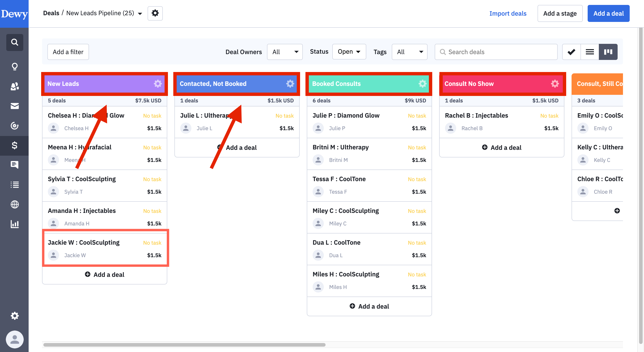Open the conversations chat icon
This screenshot has width=644, height=352.
[x=15, y=165]
